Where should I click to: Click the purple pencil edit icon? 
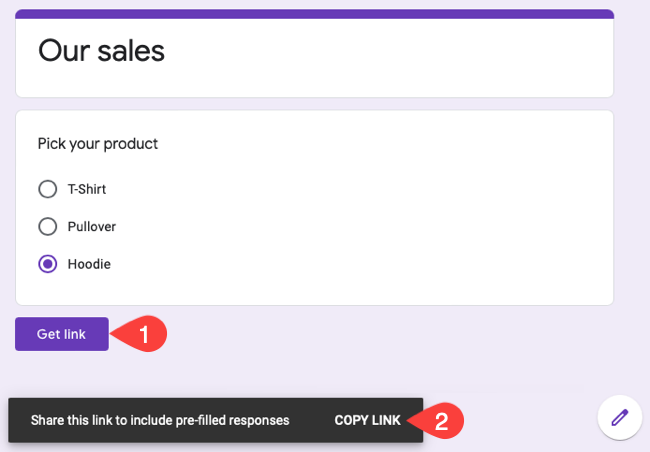click(x=619, y=417)
